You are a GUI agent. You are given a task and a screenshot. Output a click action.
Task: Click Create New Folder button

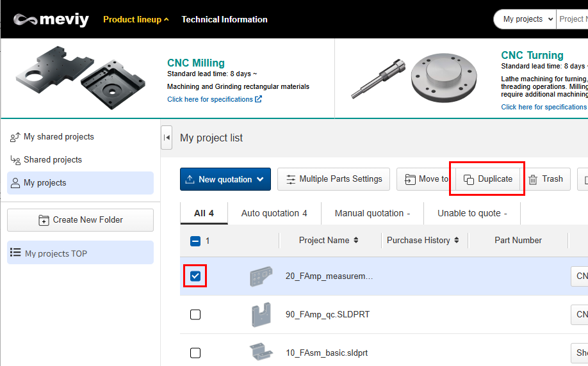pos(80,220)
